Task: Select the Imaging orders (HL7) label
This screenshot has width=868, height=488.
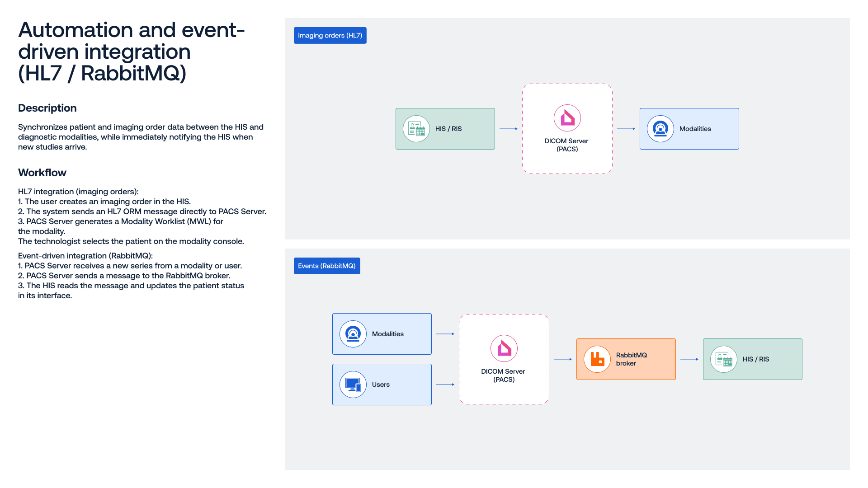Action: pyautogui.click(x=330, y=35)
